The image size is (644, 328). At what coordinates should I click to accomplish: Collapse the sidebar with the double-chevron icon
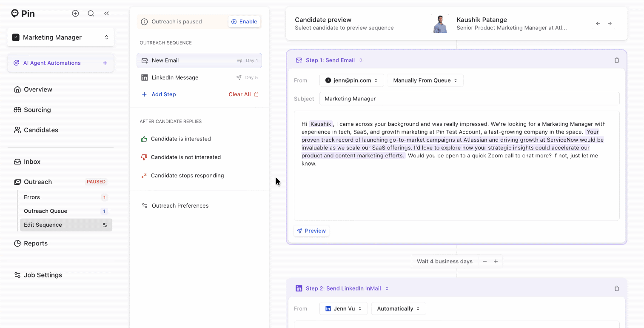[x=107, y=14]
